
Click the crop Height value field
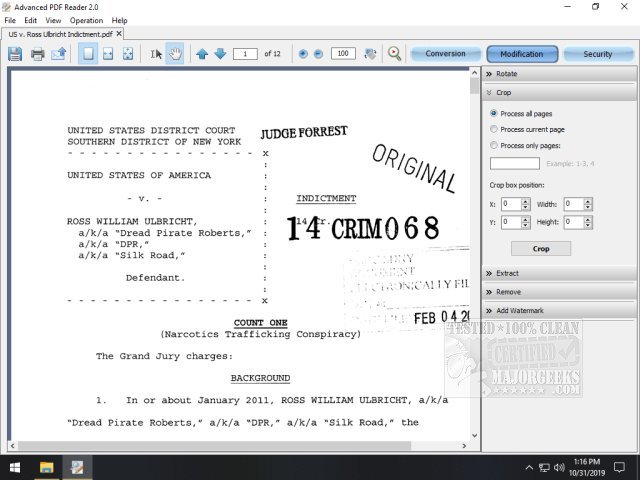(x=573, y=222)
